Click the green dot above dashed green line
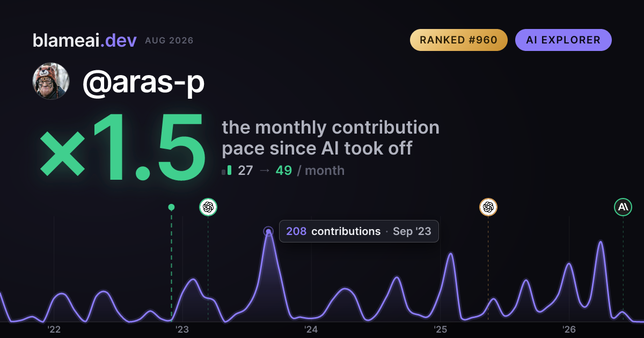 [x=171, y=207]
